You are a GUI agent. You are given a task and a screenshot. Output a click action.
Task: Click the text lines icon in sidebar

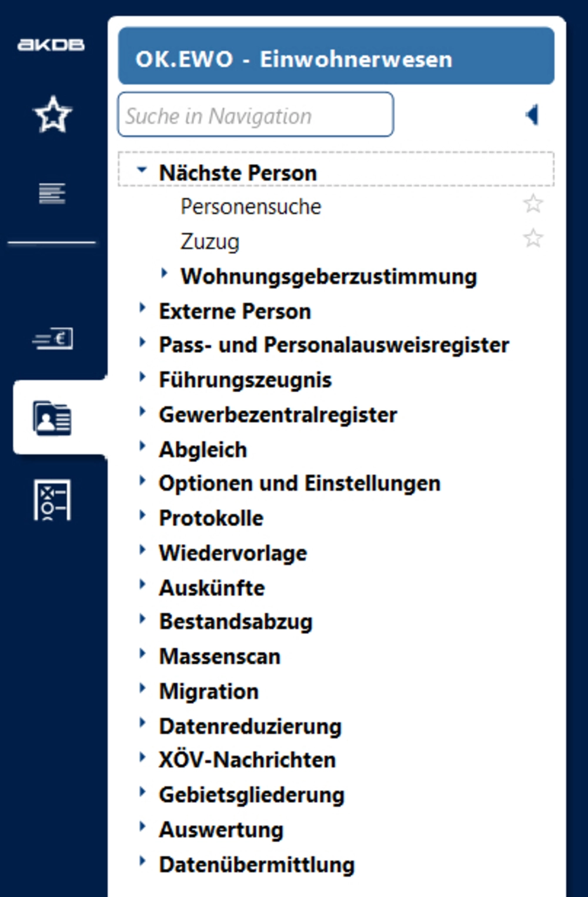coord(52,193)
